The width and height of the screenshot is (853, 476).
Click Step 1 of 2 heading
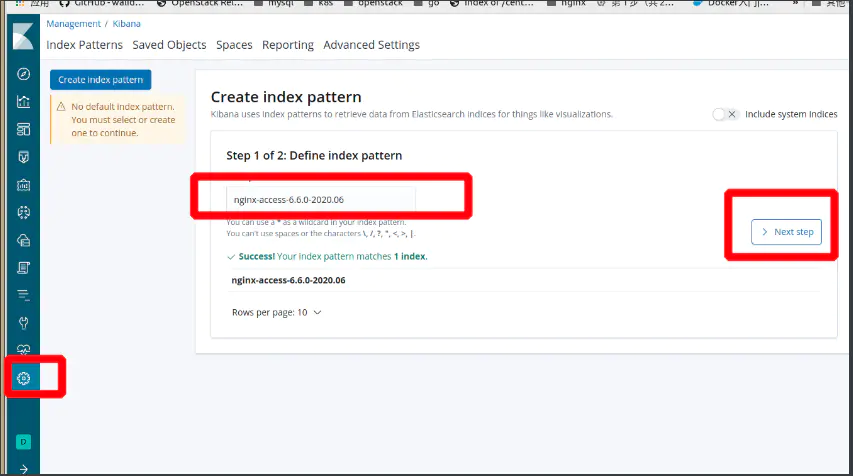pos(314,156)
